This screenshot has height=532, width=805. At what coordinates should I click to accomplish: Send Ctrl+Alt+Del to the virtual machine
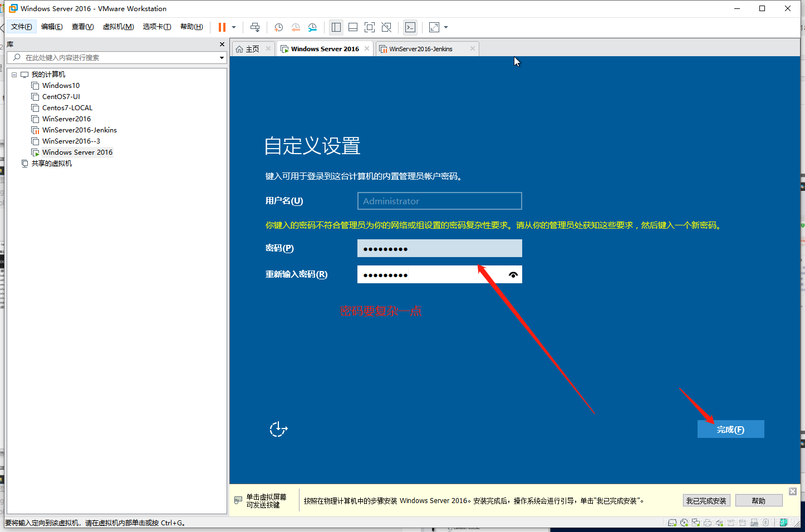255,27
